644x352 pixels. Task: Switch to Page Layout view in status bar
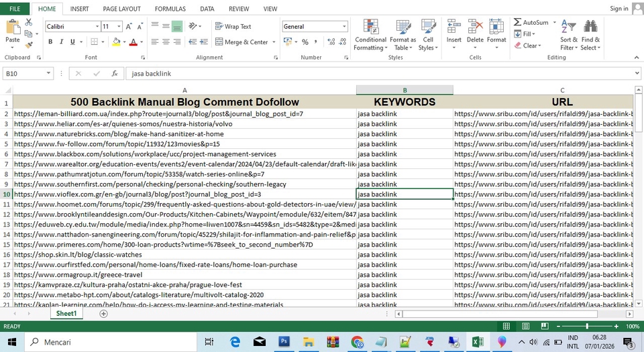[x=525, y=326]
